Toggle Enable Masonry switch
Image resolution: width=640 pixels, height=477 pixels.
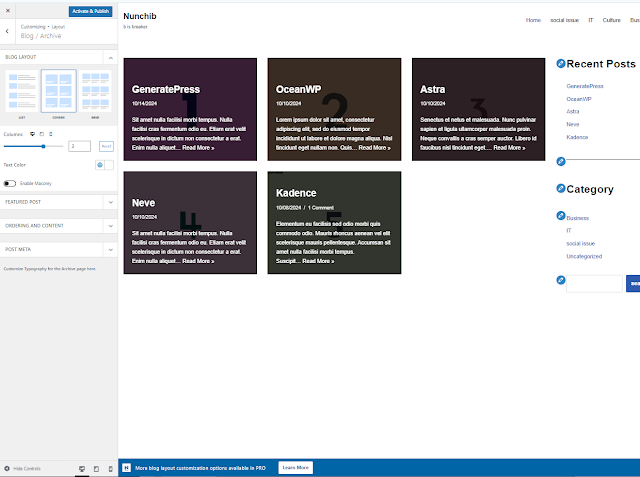[10, 183]
